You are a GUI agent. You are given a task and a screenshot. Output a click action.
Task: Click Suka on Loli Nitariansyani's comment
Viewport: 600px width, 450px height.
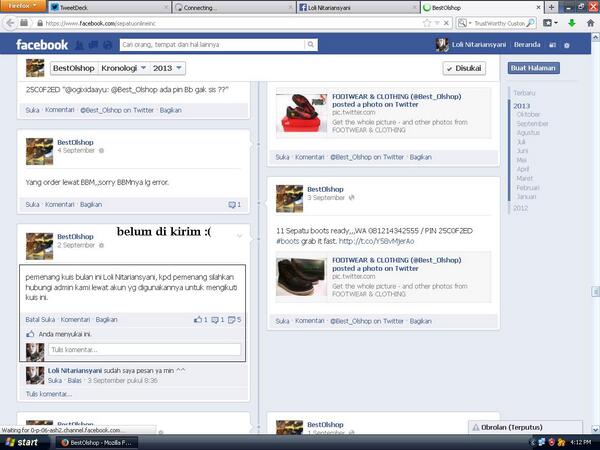point(55,381)
